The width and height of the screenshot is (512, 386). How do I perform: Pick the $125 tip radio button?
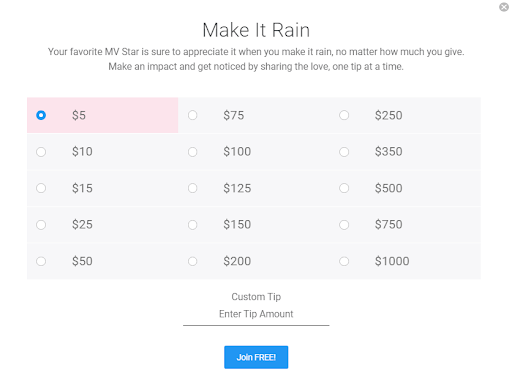[192, 188]
